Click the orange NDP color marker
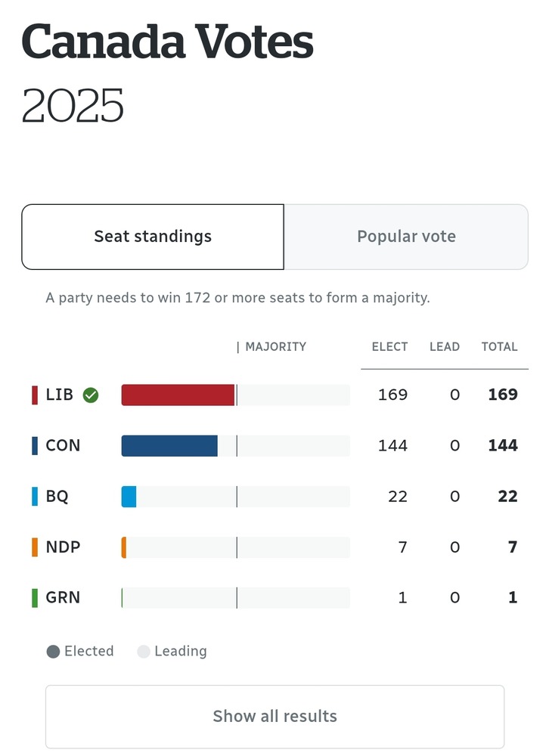The image size is (549, 756). (35, 547)
